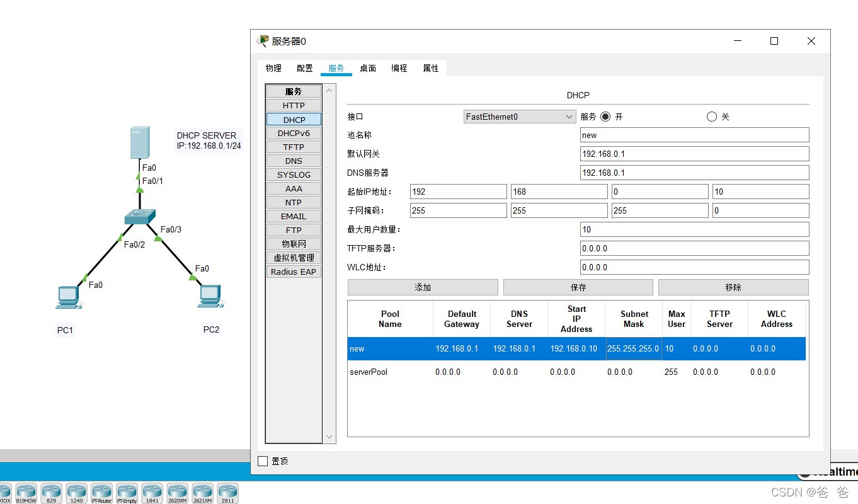Select FTP in services list
Screen dimensions: 858x504
point(294,230)
